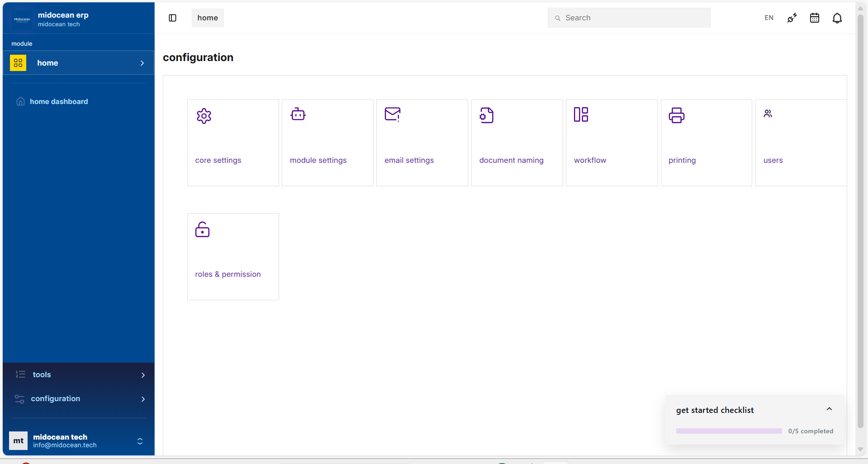Viewport: 868px width, 464px height.
Task: Open users via the people icon
Action: [x=768, y=114]
